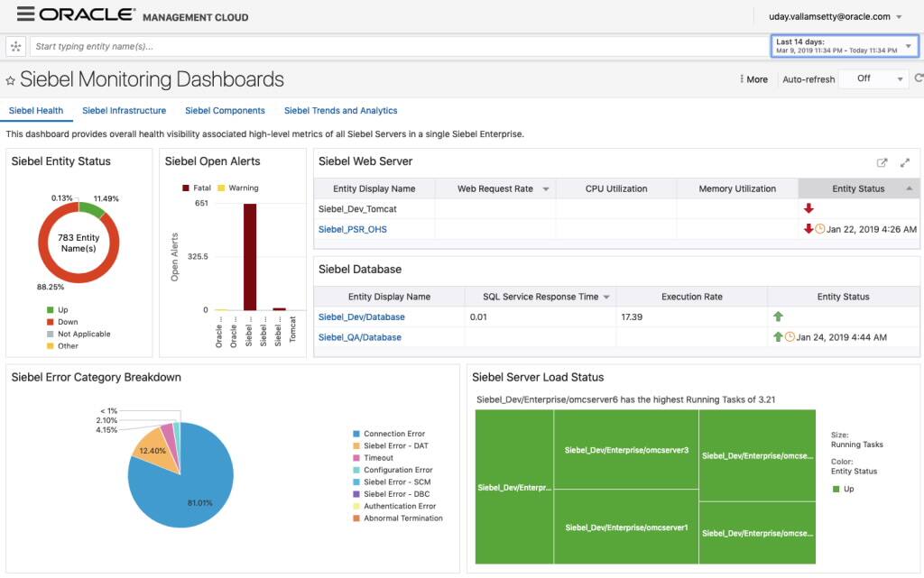Image resolution: width=924 pixels, height=578 pixels.
Task: Open Siebel Web Server in a new window
Action: pyautogui.click(x=882, y=162)
